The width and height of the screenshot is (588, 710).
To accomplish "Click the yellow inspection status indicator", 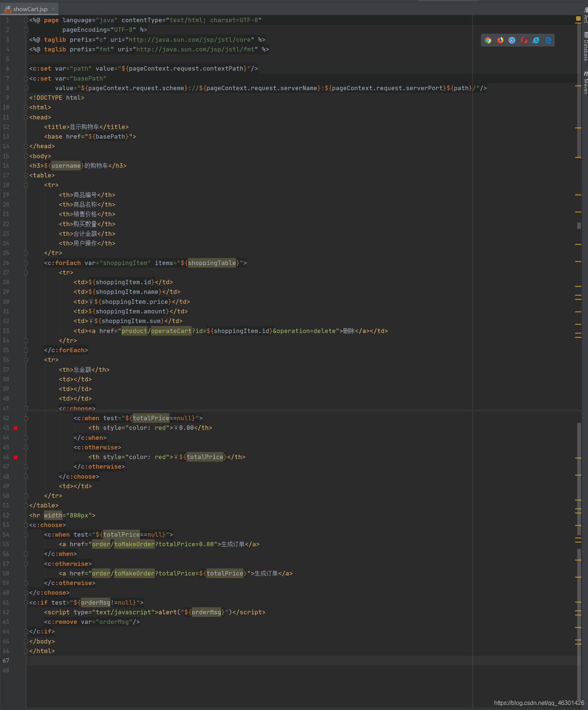I will 578,18.
